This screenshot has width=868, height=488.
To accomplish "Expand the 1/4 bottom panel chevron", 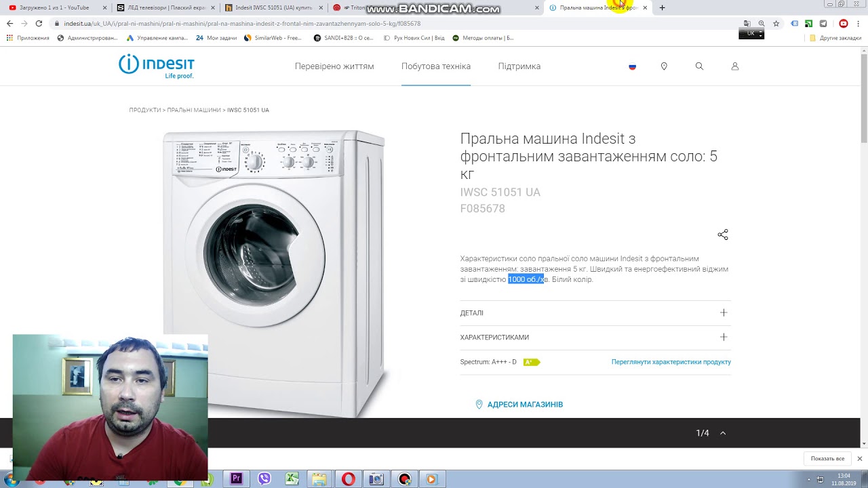I will (723, 433).
